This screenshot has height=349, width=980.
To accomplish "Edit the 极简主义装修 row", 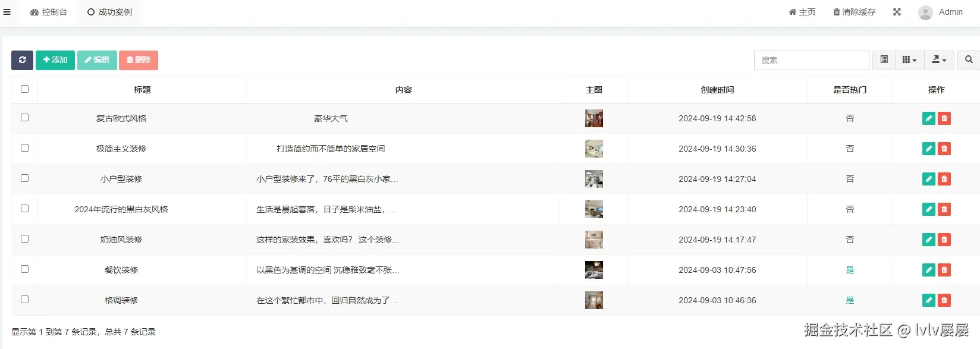I will (x=929, y=149).
